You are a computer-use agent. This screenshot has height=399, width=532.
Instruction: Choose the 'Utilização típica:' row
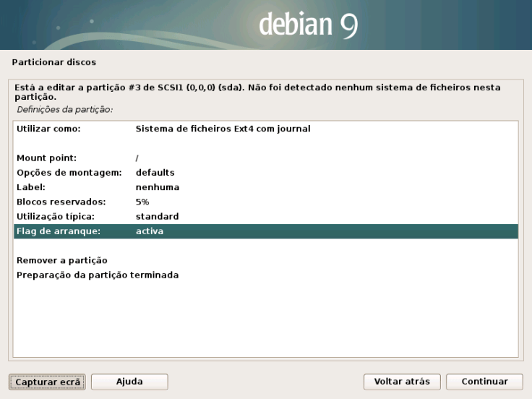(x=56, y=217)
